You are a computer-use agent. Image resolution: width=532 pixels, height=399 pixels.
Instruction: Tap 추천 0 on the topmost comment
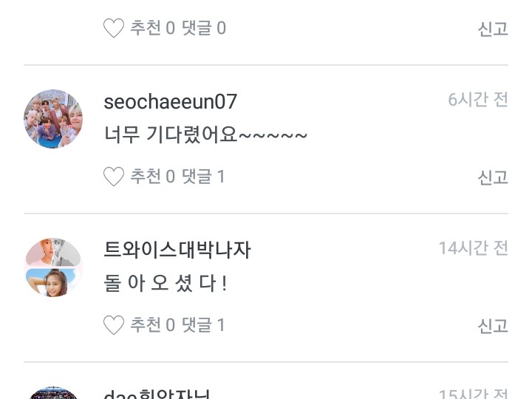[153, 28]
